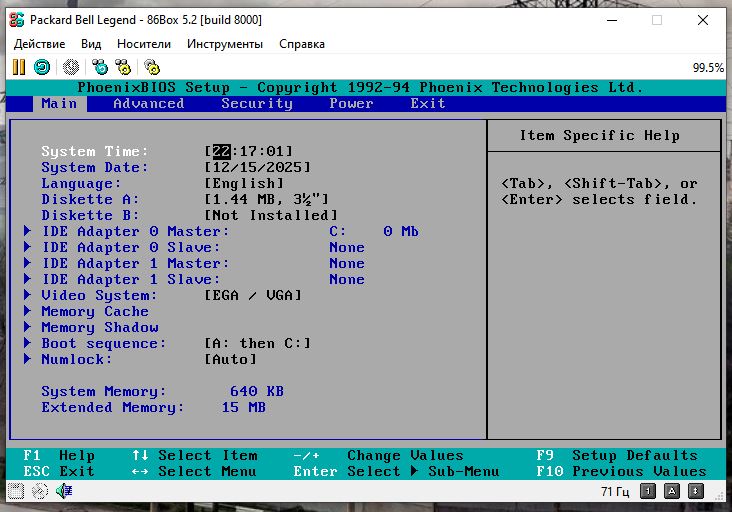The image size is (732, 512).
Task: Click the ESC Exit hint
Action: [x=59, y=471]
